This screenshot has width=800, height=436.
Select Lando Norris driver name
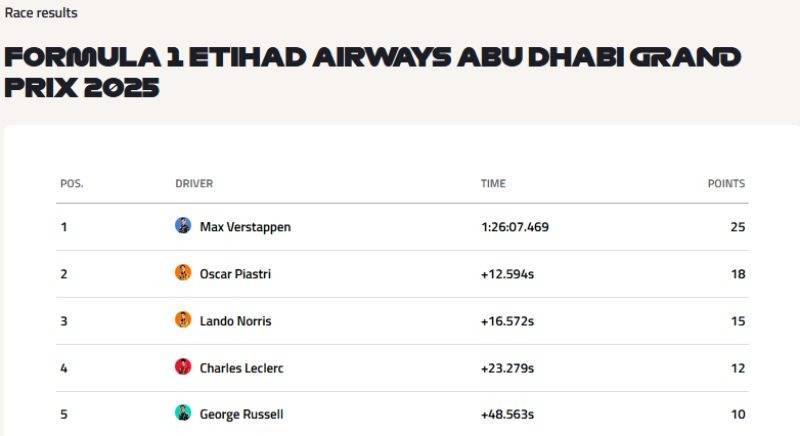[236, 321]
